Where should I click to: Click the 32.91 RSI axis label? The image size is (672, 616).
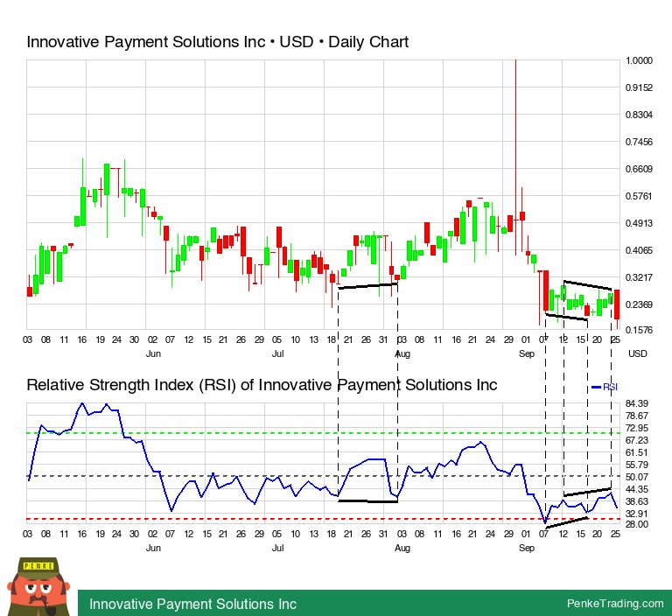[637, 514]
